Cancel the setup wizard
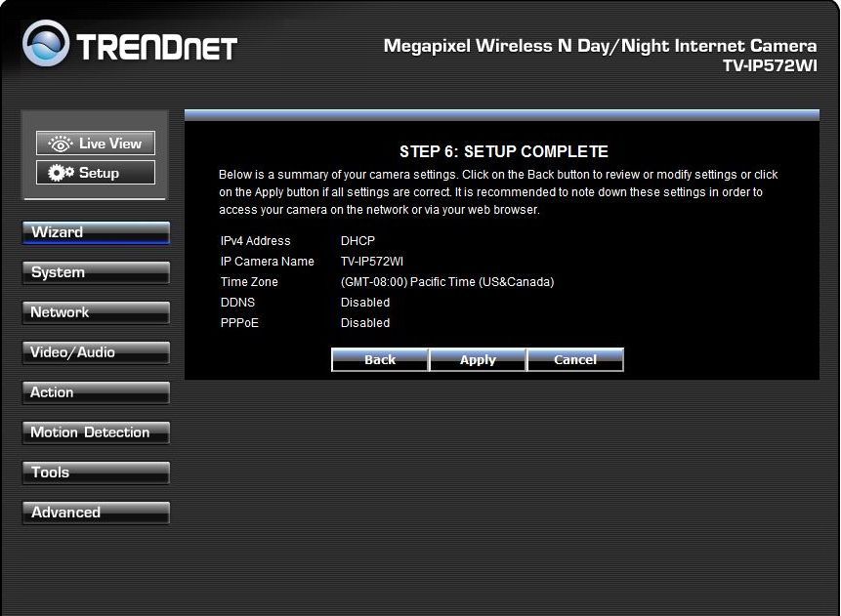 pos(575,359)
